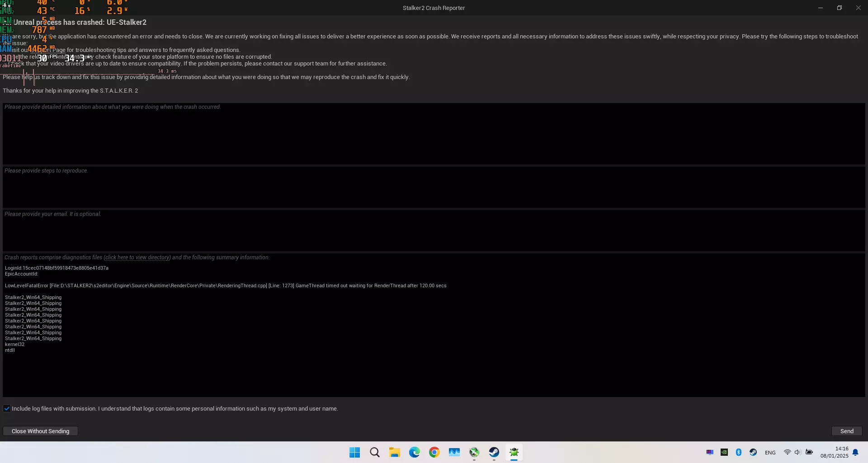Open the Steam system tray icon
This screenshot has width=868, height=463.
point(753,452)
